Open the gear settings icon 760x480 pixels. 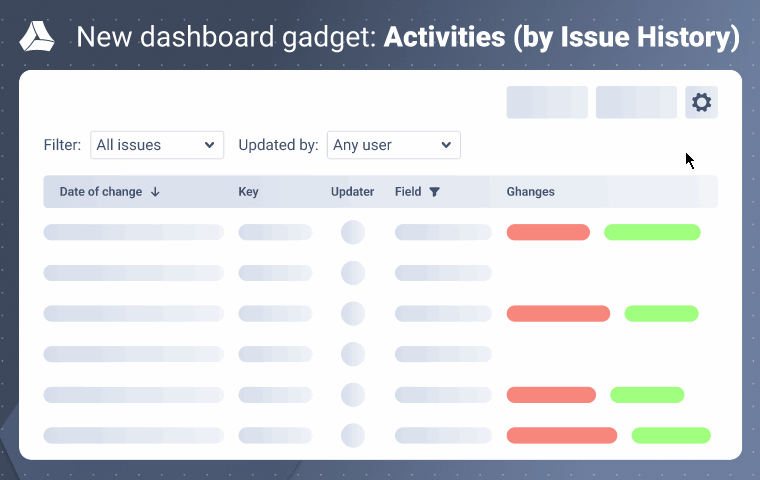tap(701, 103)
